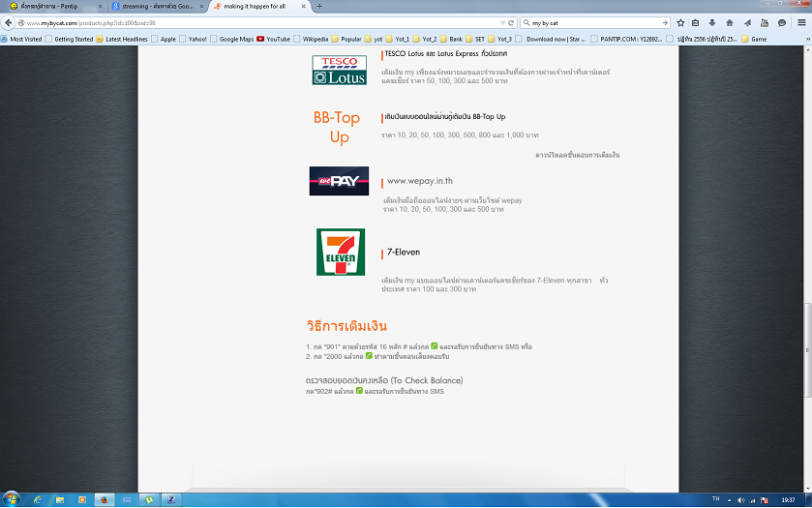Click the Firefox taskbar button
812x508 pixels.
tap(105, 499)
